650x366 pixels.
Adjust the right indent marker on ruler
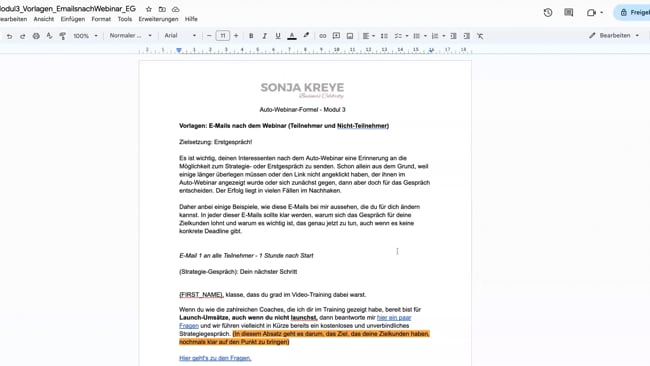click(x=432, y=50)
